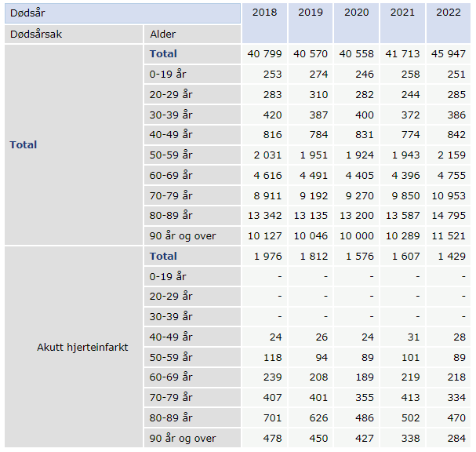
Task: Click total deaths value 41 713 for 2021
Action: tap(402, 54)
